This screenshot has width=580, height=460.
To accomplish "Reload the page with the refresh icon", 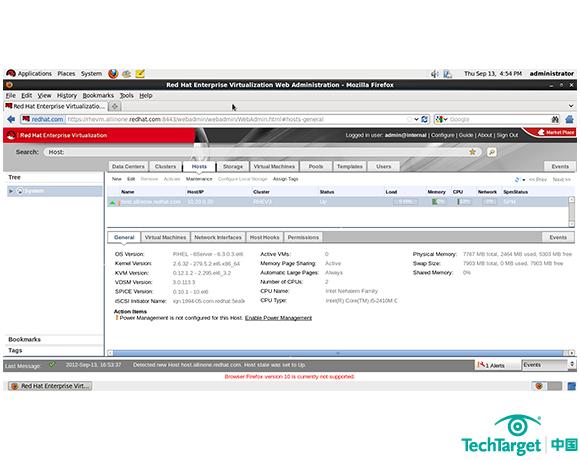I will pyautogui.click(x=425, y=119).
